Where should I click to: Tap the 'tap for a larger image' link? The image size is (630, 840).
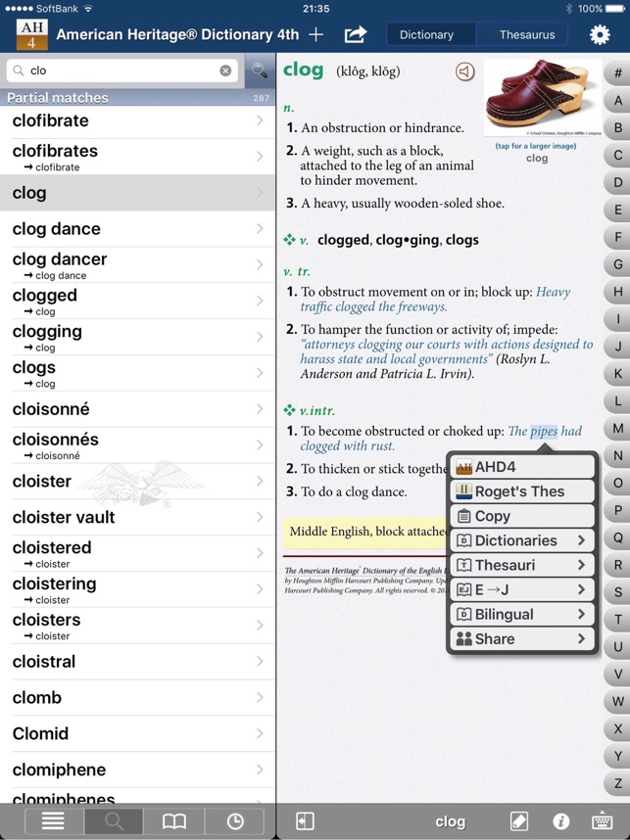[x=536, y=146]
